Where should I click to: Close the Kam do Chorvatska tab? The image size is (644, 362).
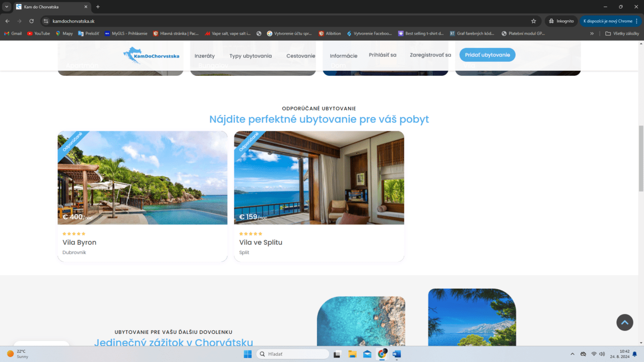coord(86,7)
